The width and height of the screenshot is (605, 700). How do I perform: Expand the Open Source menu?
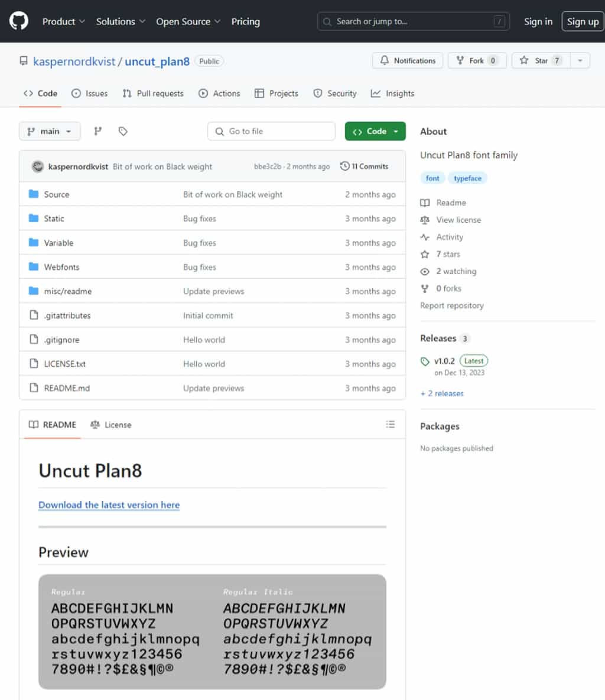pyautogui.click(x=188, y=21)
